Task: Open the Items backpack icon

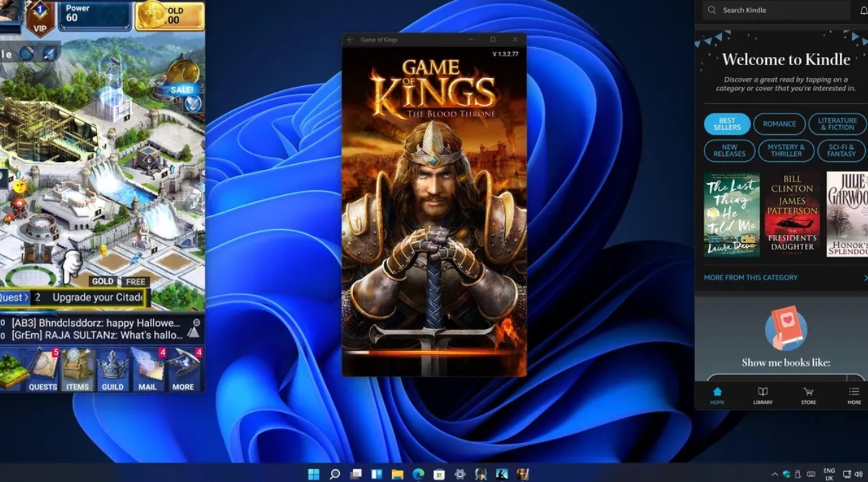Action: point(77,370)
